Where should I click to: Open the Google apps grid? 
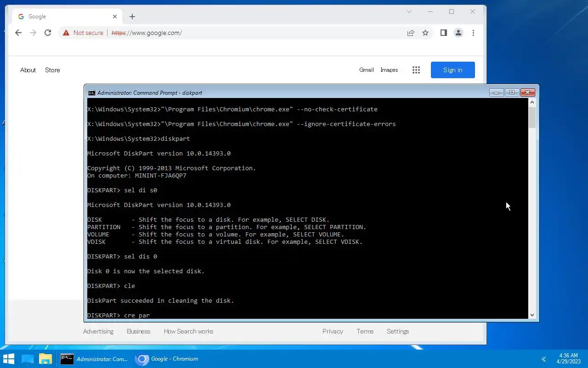coord(416,70)
